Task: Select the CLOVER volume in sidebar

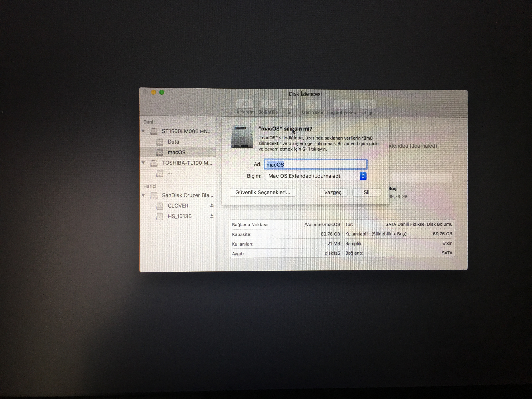Action: (x=178, y=206)
